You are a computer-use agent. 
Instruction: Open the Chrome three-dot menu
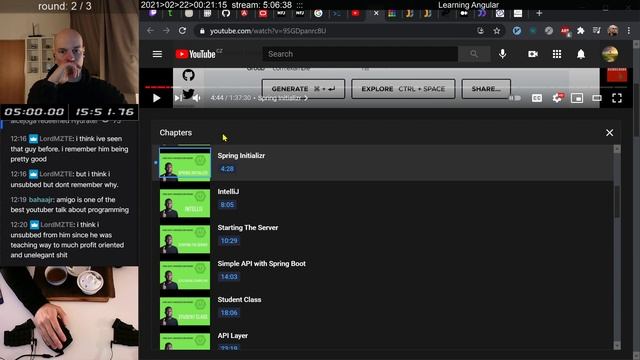pos(629,31)
